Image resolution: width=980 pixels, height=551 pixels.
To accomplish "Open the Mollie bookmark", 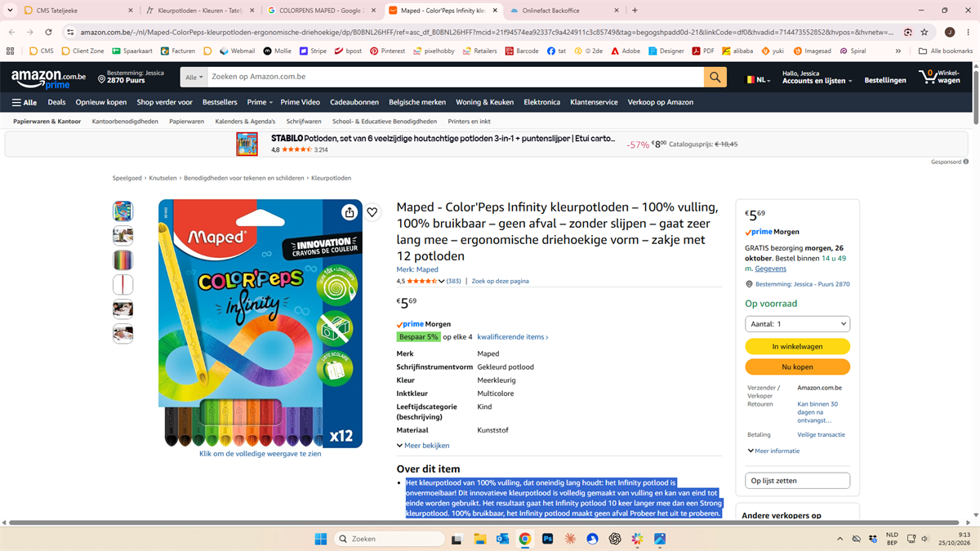I will [277, 51].
